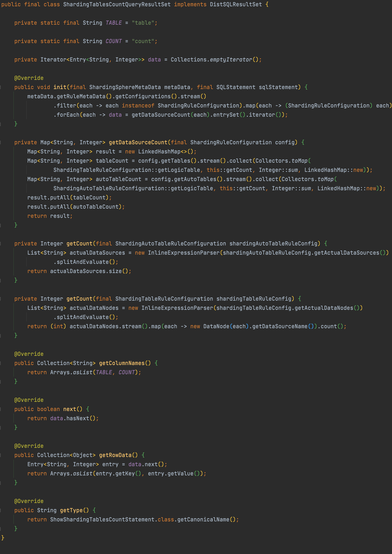Click result.putAll(autoTableCount) line
The width and height of the screenshot is (392, 554).
[x=76, y=206]
